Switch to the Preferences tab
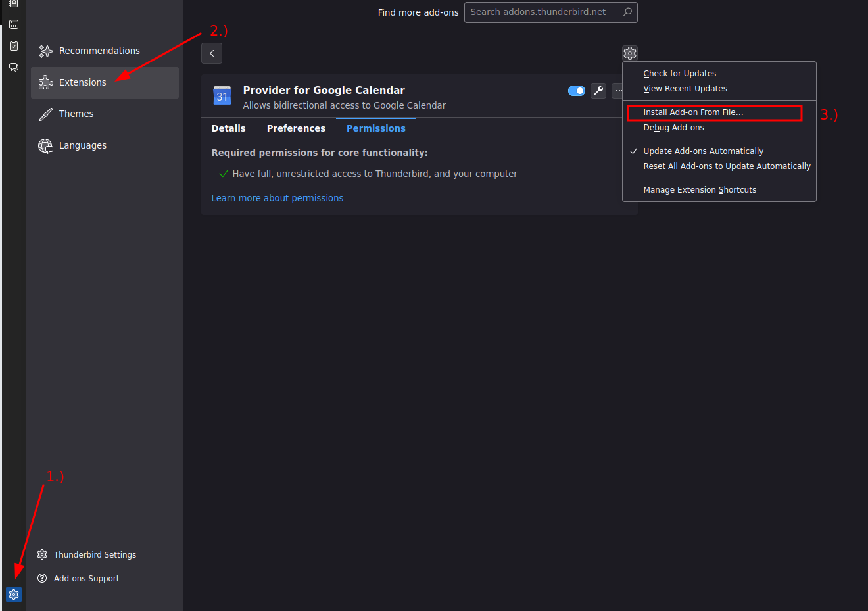The height and width of the screenshot is (611, 868). [296, 128]
